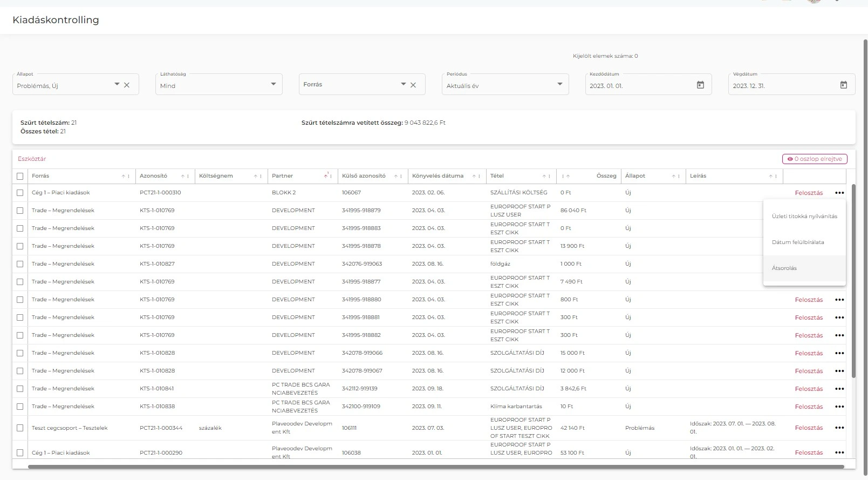Click Felosztás for the 42 140 Ft row
The image size is (868, 480).
point(809,428)
